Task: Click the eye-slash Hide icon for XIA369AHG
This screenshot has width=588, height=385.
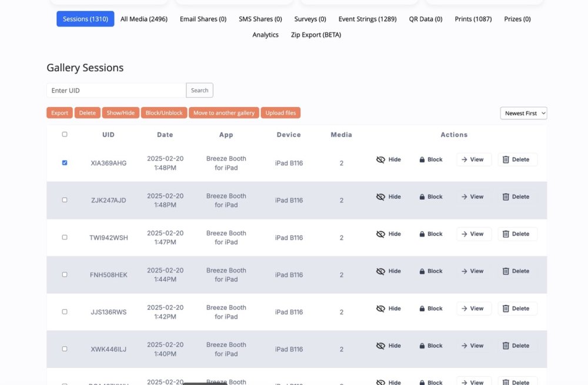Action: click(x=380, y=160)
